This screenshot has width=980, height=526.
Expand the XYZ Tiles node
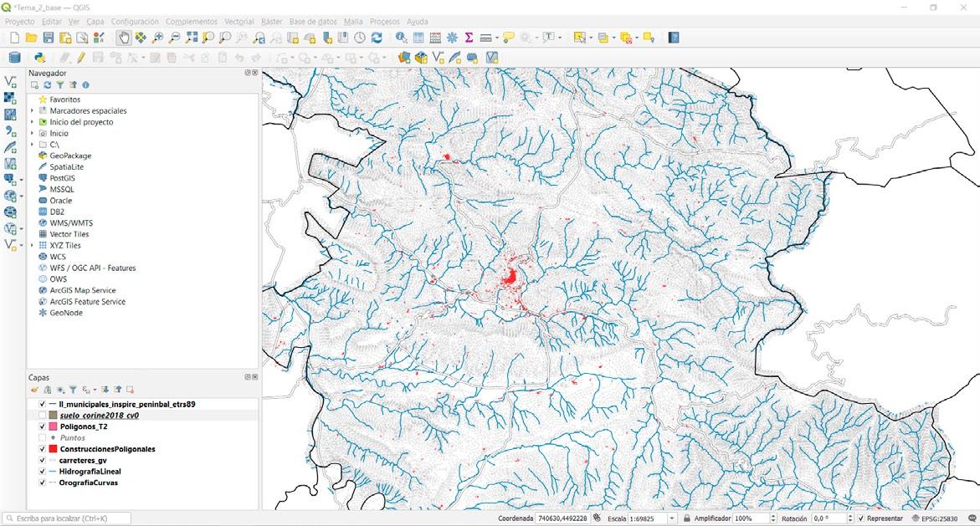(x=33, y=246)
